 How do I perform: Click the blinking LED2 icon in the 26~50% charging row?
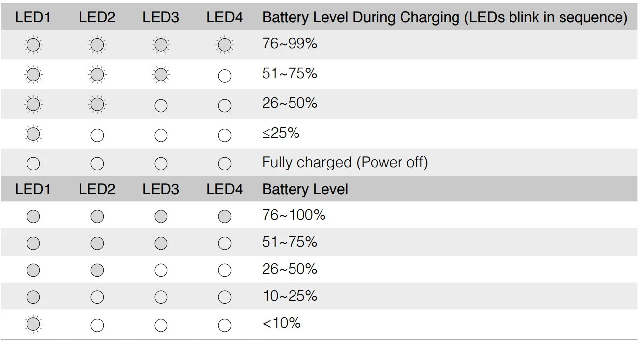tap(97, 105)
